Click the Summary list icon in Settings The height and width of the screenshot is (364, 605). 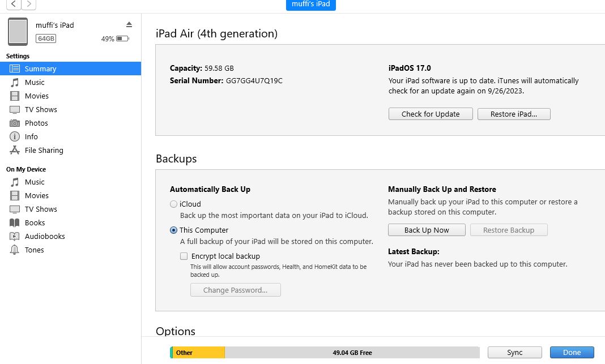point(15,68)
